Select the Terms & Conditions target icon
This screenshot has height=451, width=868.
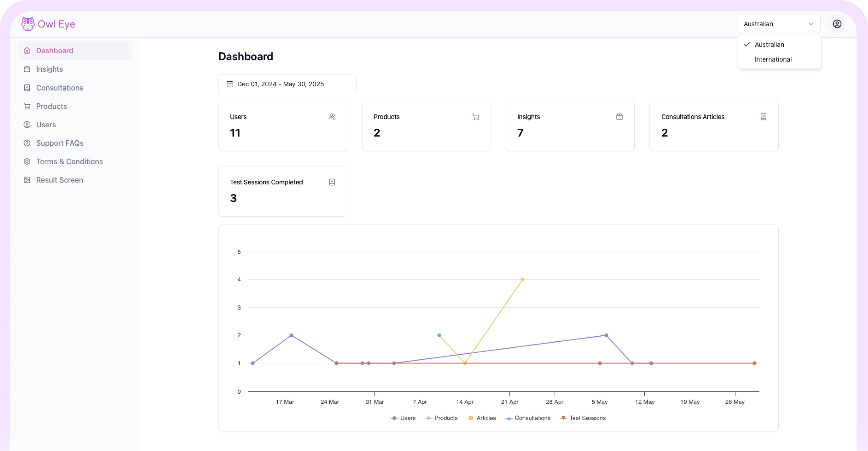point(27,161)
